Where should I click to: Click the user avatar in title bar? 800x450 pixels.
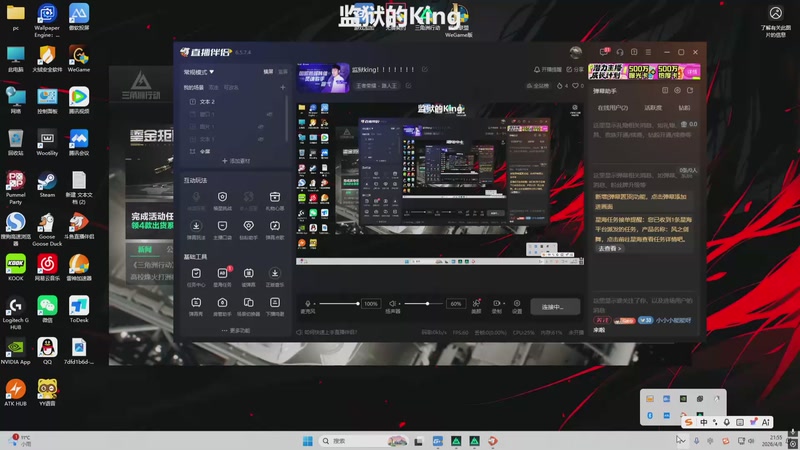click(576, 52)
